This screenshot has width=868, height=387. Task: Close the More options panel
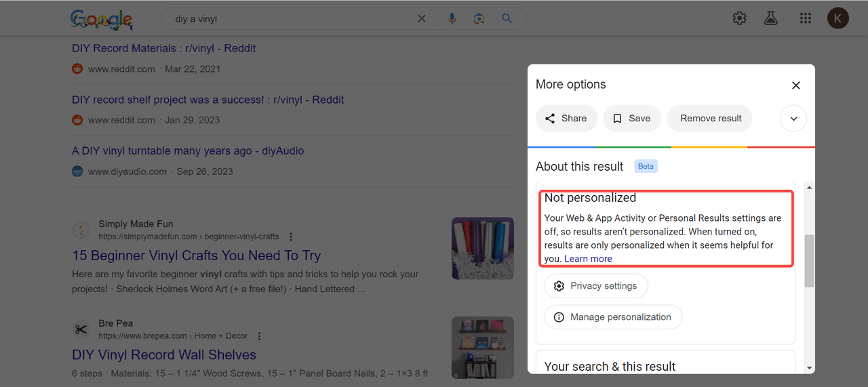(x=796, y=85)
